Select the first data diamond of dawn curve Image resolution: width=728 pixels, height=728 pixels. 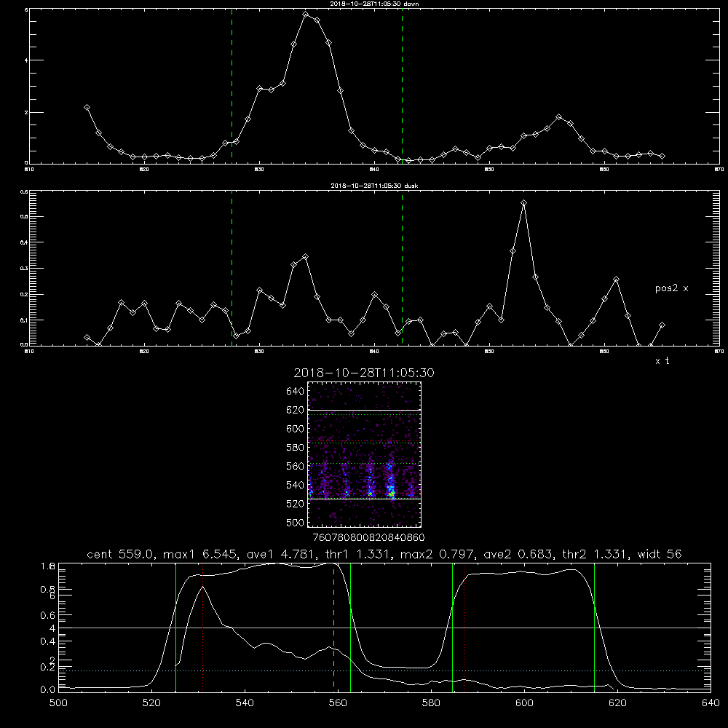click(x=87, y=107)
